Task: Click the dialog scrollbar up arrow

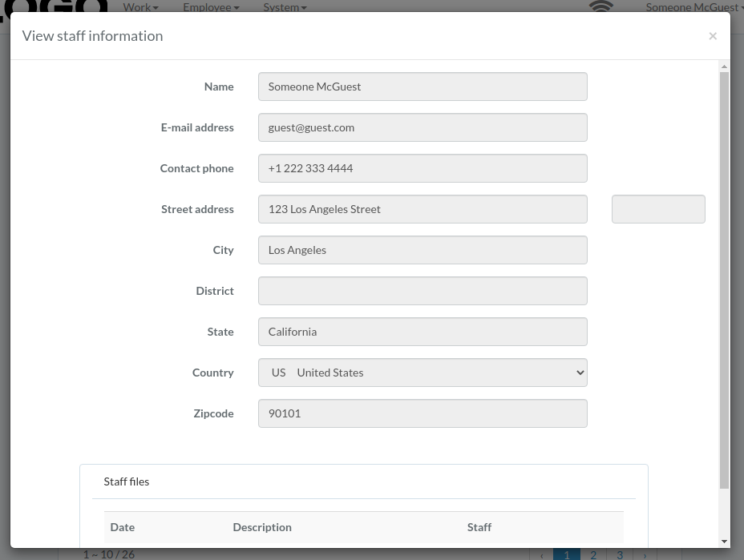Action: click(724, 66)
